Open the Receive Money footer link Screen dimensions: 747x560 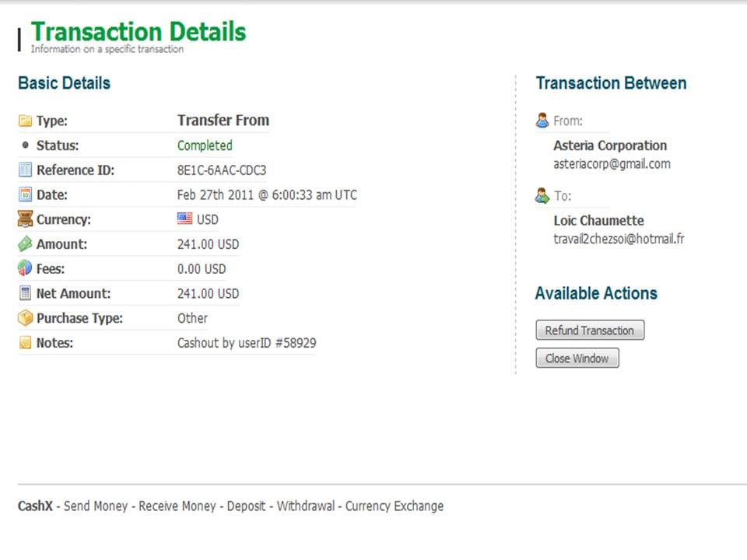(177, 506)
